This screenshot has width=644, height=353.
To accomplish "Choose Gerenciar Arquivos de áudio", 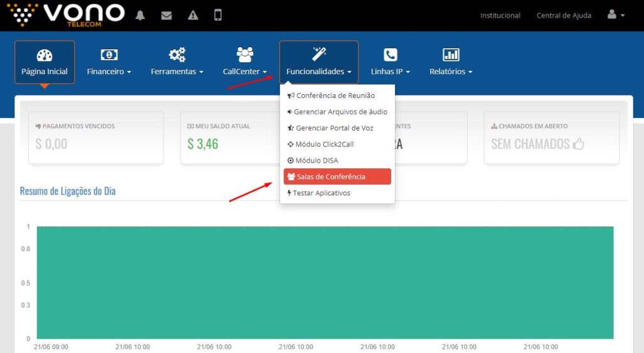I will (340, 112).
